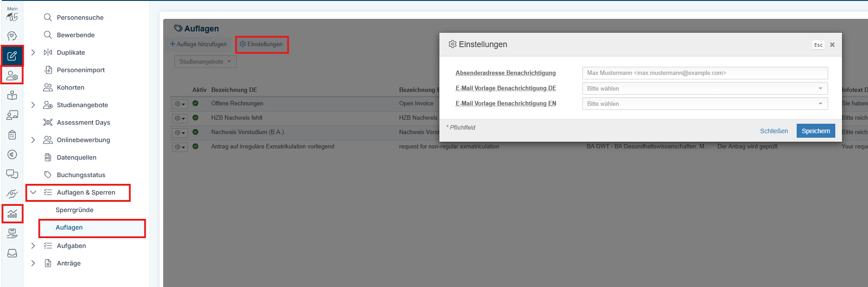Open E-Mail Vorlage Benachrichtigung DE dropdown
Image resolution: width=868 pixels, height=287 pixels.
(x=704, y=88)
